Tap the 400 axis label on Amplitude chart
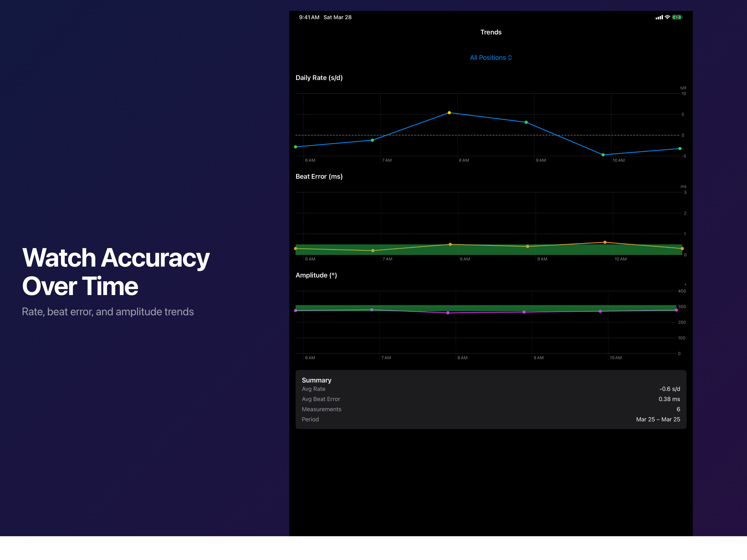 682,291
